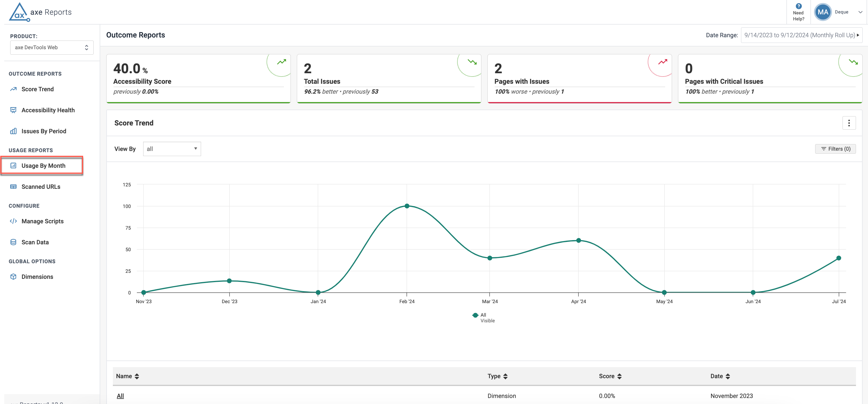The height and width of the screenshot is (404, 868).
Task: Click the axe Reports logo icon
Action: [19, 12]
